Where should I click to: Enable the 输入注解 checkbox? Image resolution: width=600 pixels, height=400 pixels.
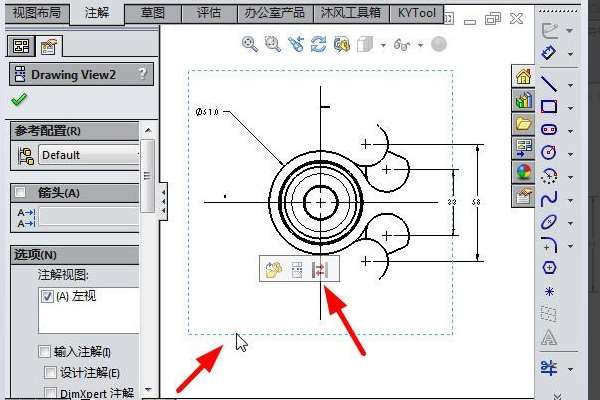(44, 351)
